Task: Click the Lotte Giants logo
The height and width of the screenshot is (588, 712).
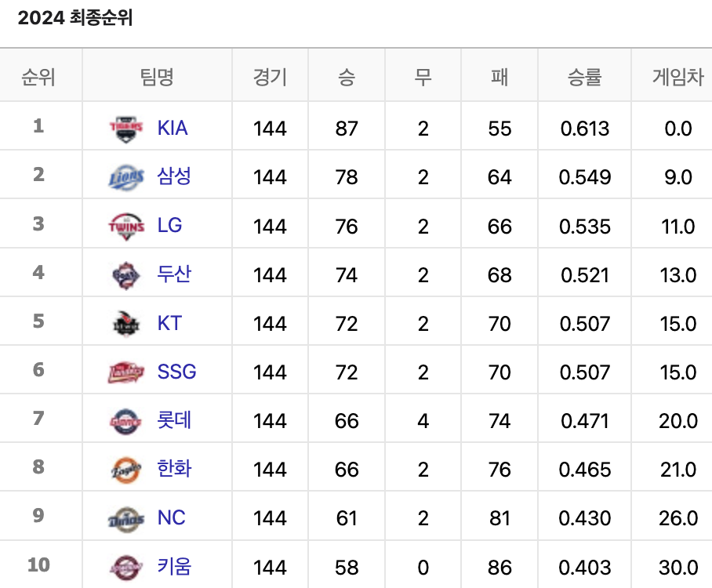Action: click(x=125, y=421)
